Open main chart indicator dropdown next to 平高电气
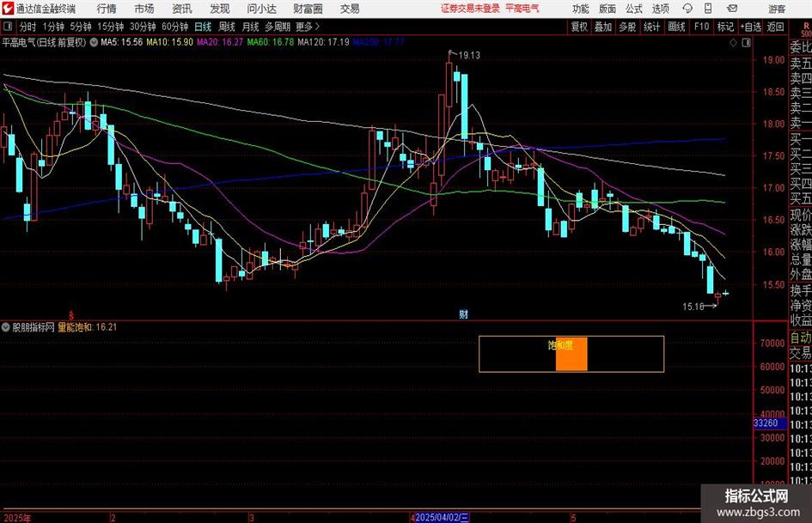 point(94,42)
